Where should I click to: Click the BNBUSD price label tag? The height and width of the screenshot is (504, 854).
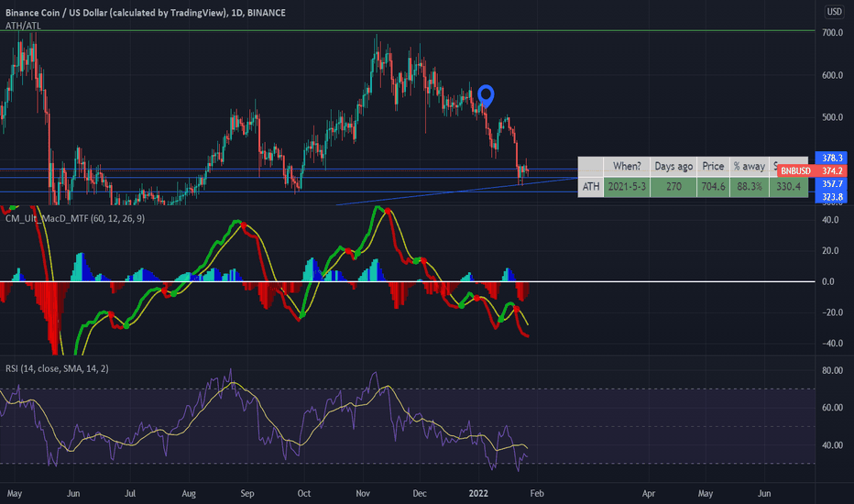[795, 170]
